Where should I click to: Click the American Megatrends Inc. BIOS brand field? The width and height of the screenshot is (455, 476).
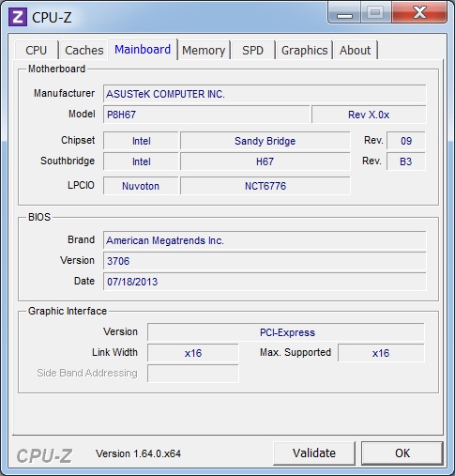(x=265, y=240)
